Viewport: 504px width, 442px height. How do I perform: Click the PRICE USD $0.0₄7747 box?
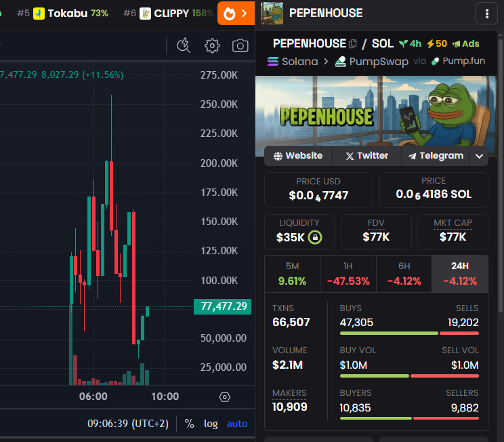click(x=318, y=190)
